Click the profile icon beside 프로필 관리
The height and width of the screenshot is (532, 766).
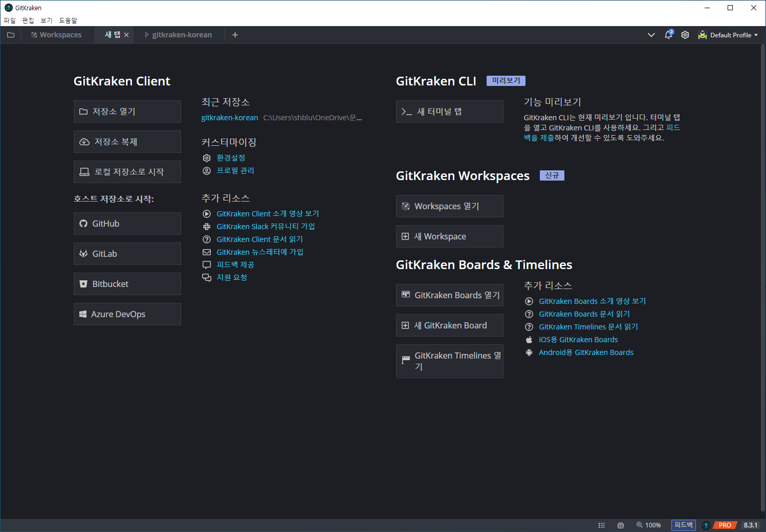[x=207, y=171]
